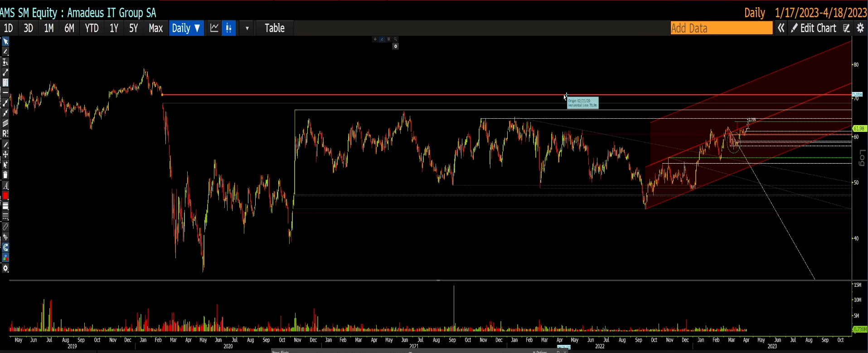Select the arrow pointer tool
The width and height of the screenshot is (868, 353).
click(x=5, y=42)
